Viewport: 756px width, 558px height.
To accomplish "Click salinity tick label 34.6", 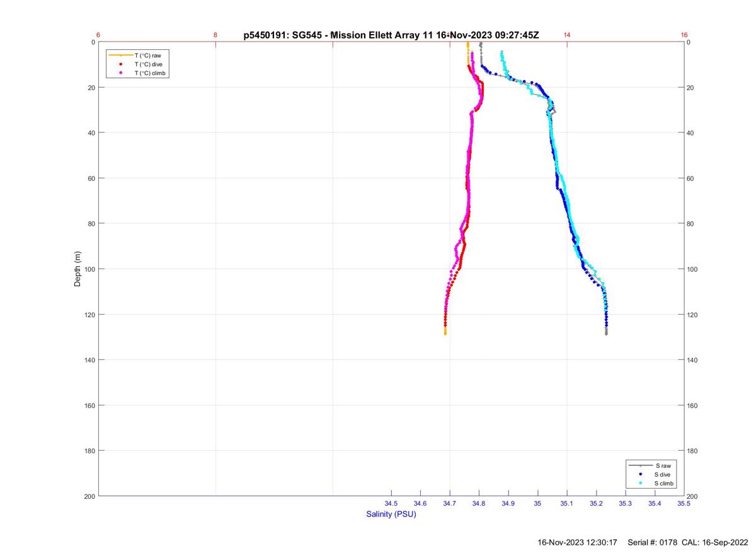I will point(420,503).
